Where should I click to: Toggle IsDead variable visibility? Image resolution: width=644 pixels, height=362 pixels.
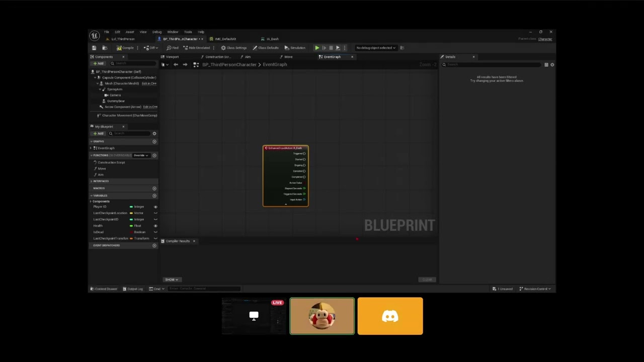(155, 232)
